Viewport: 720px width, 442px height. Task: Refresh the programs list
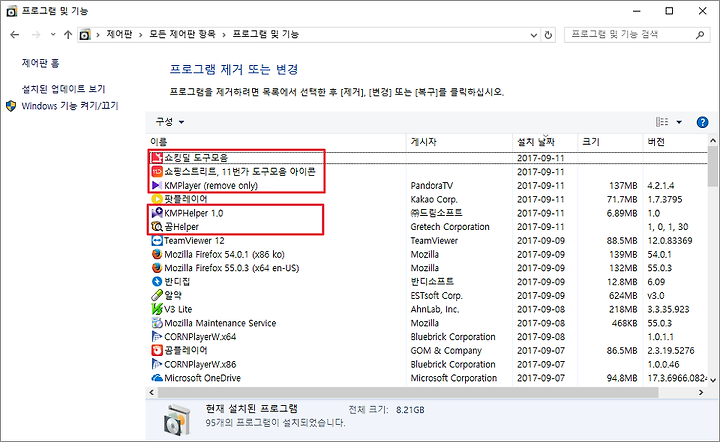[548, 35]
